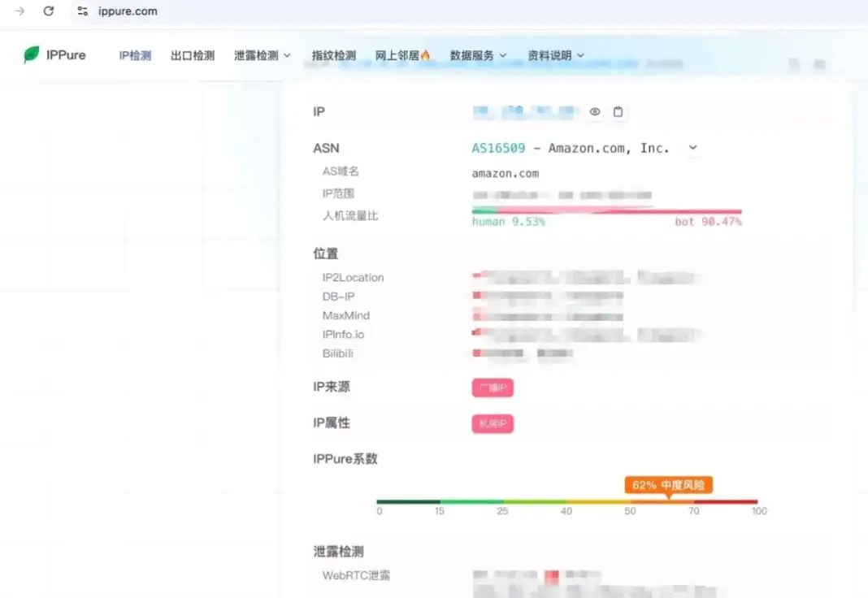Image resolution: width=868 pixels, height=598 pixels.
Task: Expand the 数据服务 dropdown
Action: pos(478,55)
